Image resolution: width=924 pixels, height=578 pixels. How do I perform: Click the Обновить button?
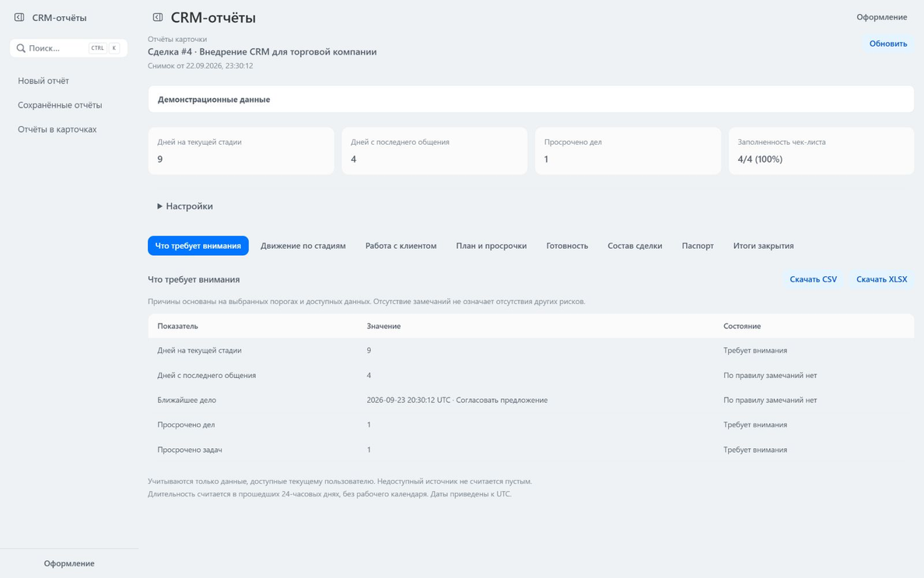coord(888,44)
